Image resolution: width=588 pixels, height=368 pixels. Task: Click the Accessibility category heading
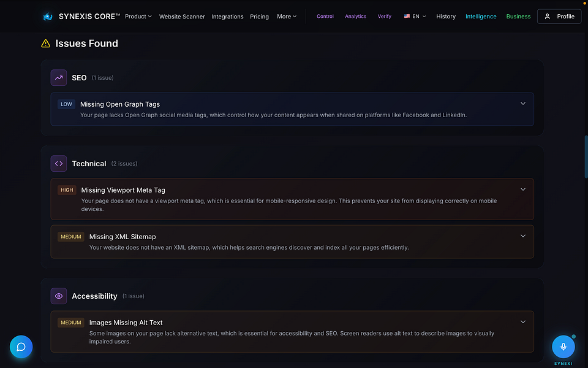[94, 296]
